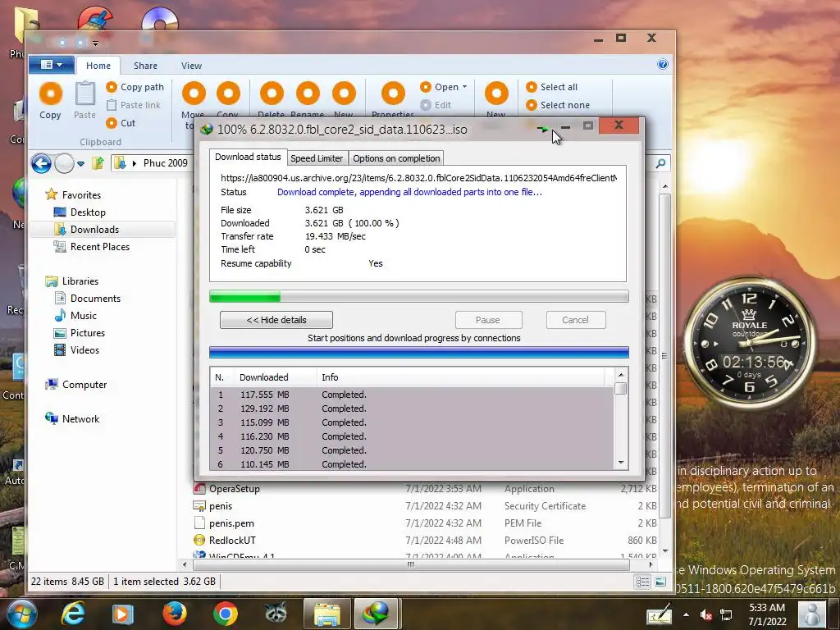Screen dimensions: 840x630
Task: Click the Move to ribbon icon
Action: pyautogui.click(x=194, y=94)
